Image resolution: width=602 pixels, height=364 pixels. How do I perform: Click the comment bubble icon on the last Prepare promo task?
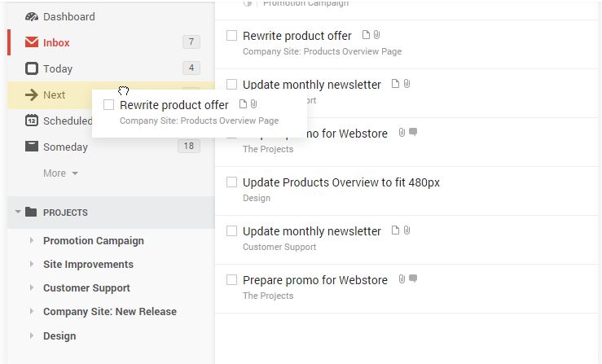[413, 278]
